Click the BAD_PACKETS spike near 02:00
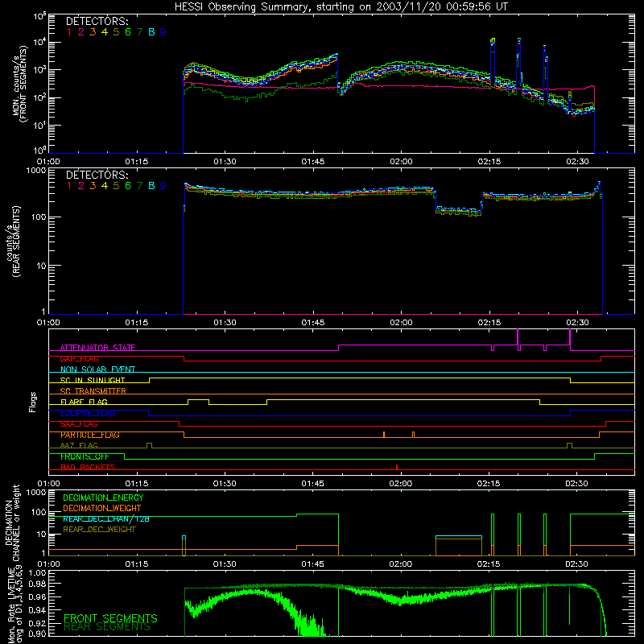The width and height of the screenshot is (644, 644). tap(397, 467)
